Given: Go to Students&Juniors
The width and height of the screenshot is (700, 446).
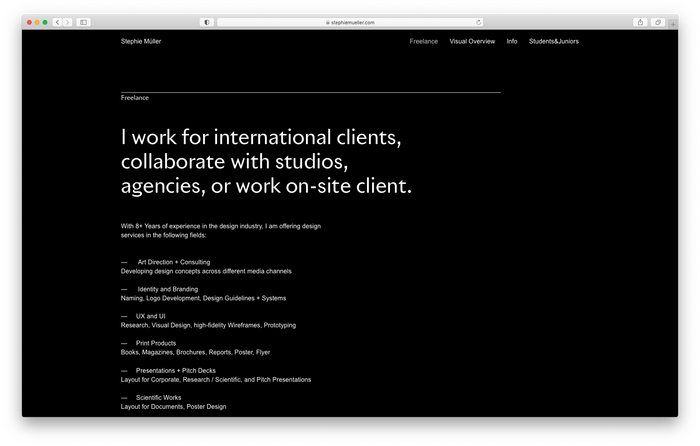Looking at the screenshot, I should pyautogui.click(x=554, y=41).
